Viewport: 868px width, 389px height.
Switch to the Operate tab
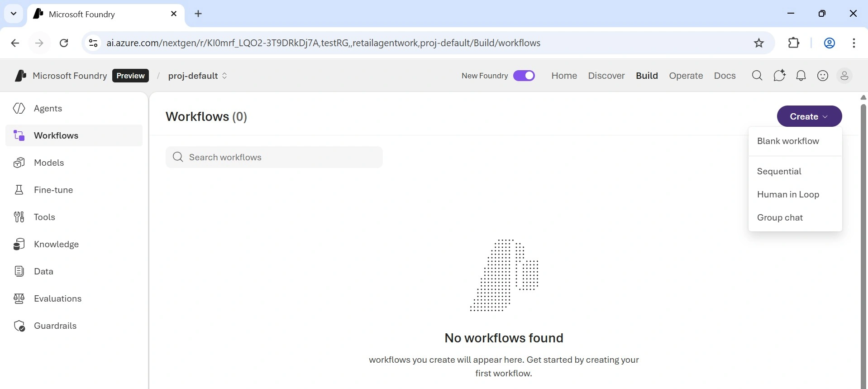click(x=686, y=76)
